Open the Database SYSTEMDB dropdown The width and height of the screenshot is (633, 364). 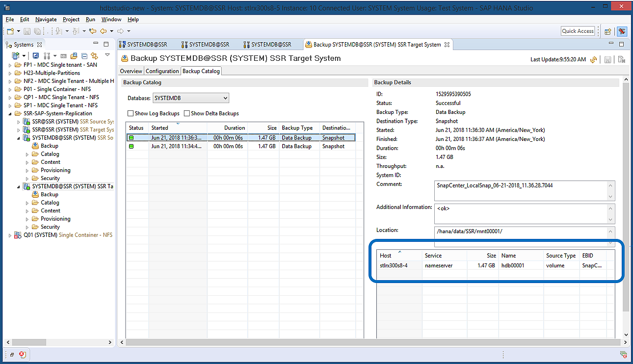coord(191,98)
